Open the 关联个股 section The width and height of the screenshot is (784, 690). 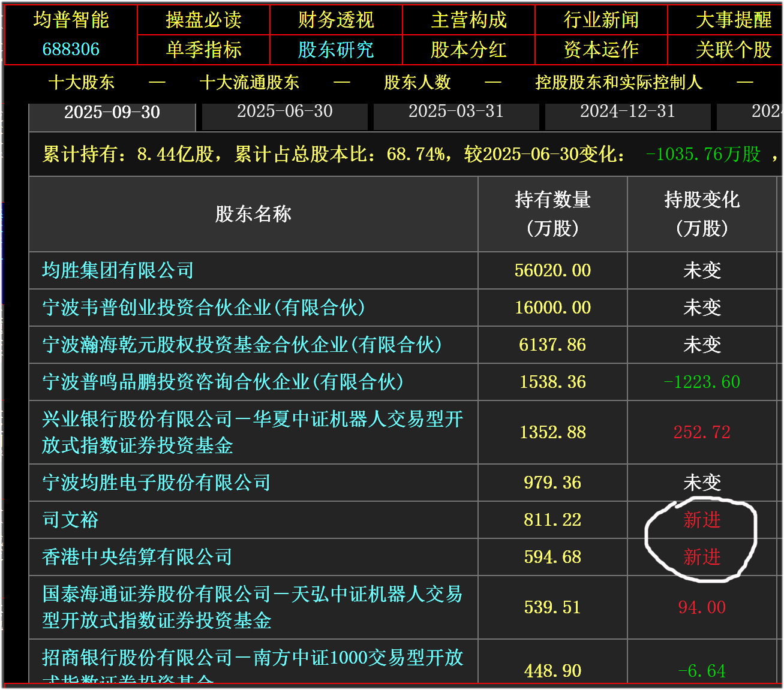[x=734, y=50]
